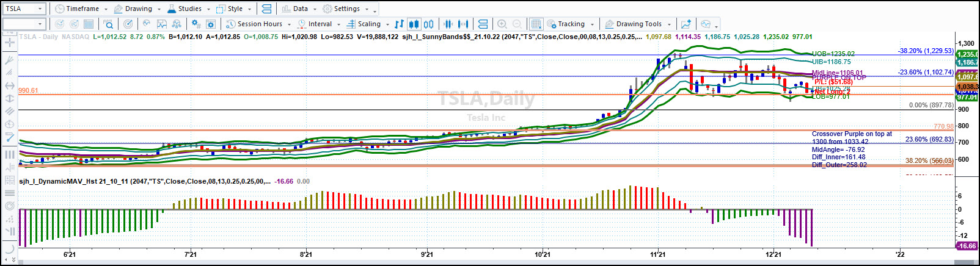Click the stacked panels icon beside Style
Viewport: 980px width, 266px height.
coord(266,9)
